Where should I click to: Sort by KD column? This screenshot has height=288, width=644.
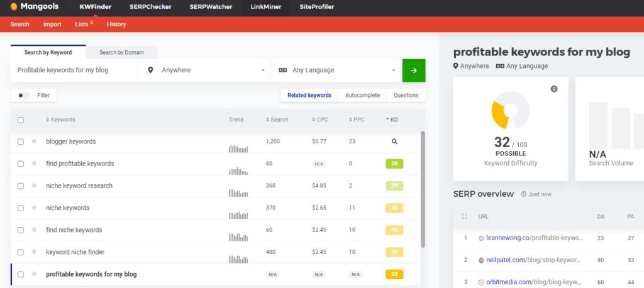tap(392, 120)
